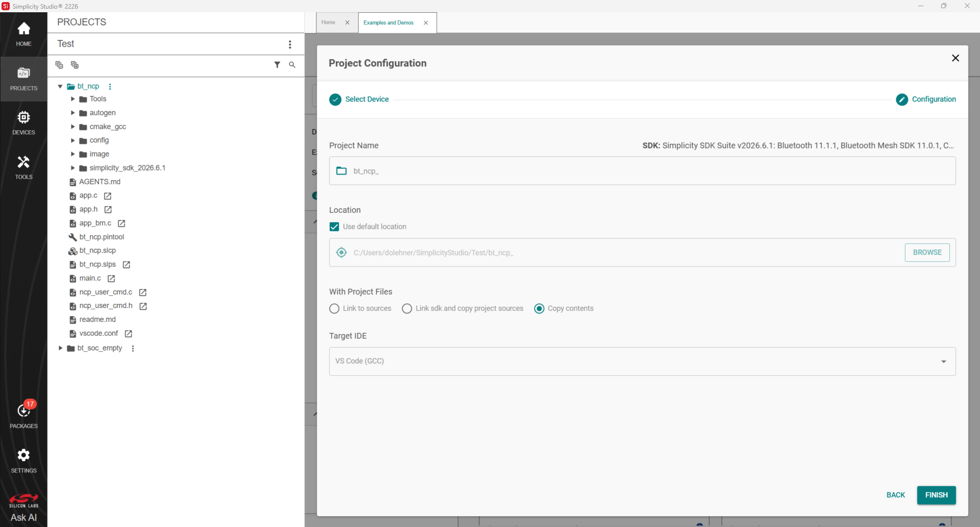Screen dimensions: 980x527
Task: Click the FINISH button
Action: [x=936, y=495]
